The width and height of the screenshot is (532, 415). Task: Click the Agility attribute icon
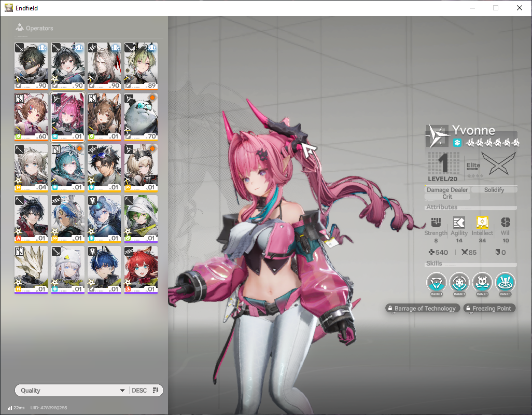[x=459, y=223]
